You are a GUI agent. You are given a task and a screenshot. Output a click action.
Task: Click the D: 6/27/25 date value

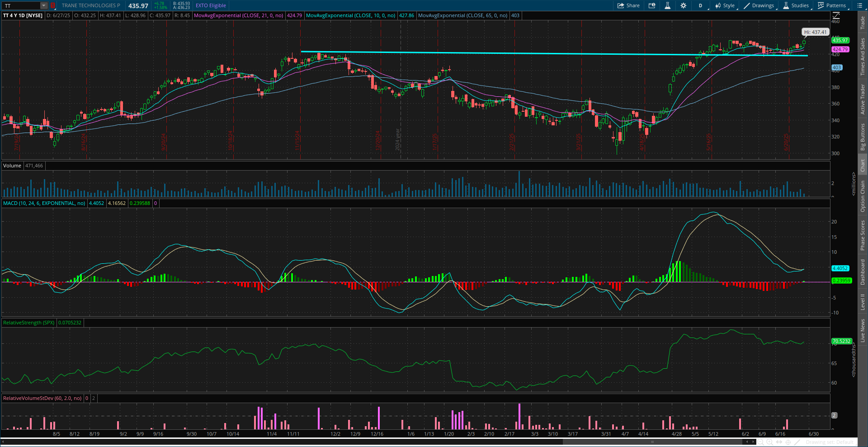click(x=58, y=15)
